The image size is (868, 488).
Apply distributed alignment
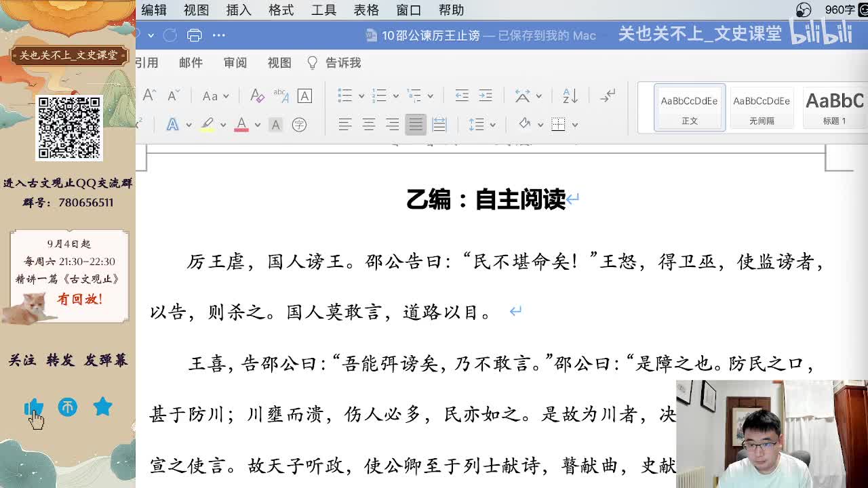click(x=439, y=125)
